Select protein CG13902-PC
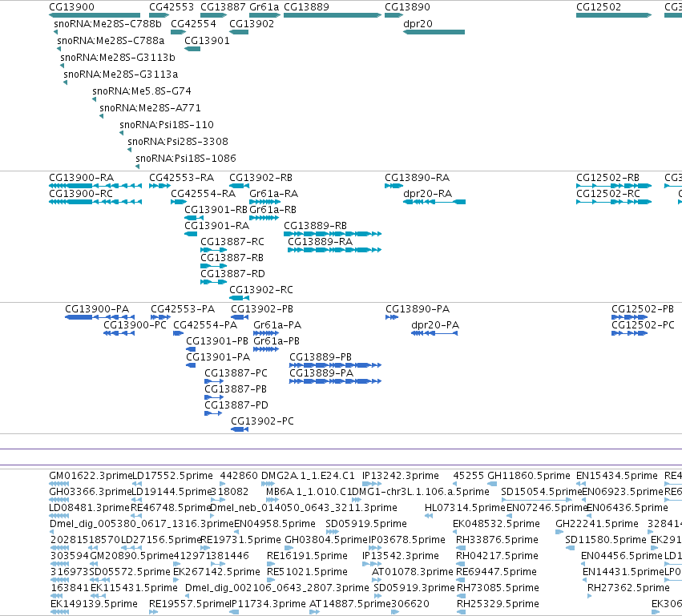Viewport: 682px width, 616px height. click(x=240, y=429)
